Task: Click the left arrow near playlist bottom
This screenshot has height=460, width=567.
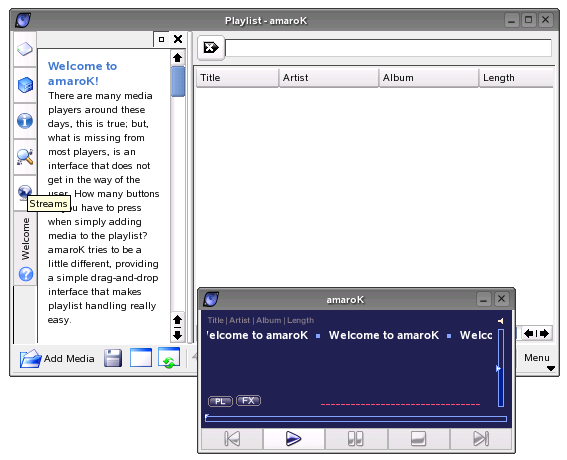Action: pyautogui.click(x=529, y=333)
